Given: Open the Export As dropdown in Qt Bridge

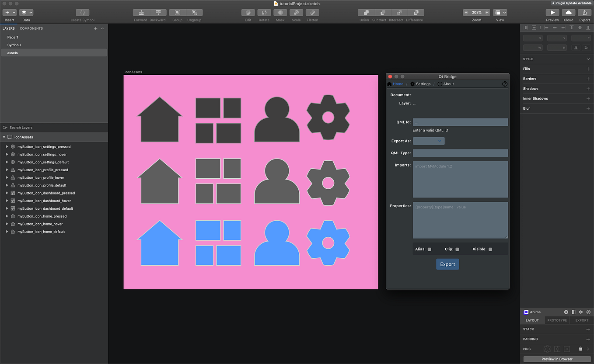Looking at the screenshot, I should (429, 141).
